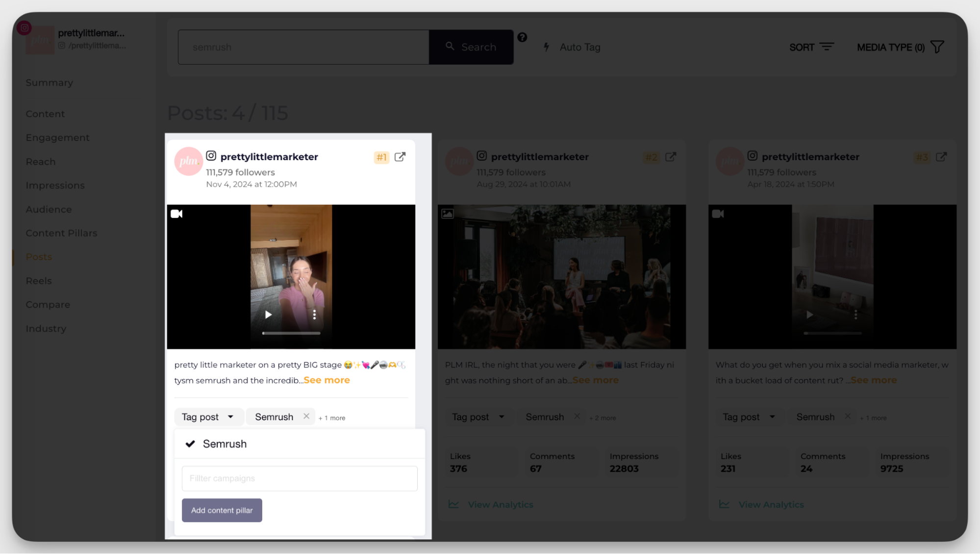Open the help question mark icon

tap(522, 37)
